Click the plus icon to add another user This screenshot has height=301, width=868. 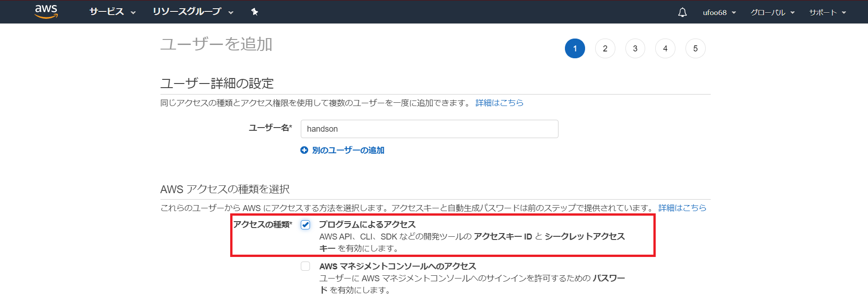click(x=304, y=150)
